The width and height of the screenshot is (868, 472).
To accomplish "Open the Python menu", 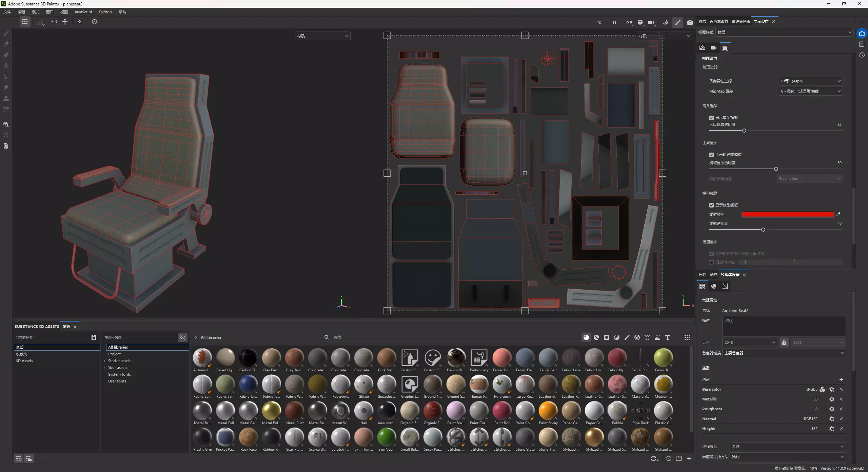I will point(105,12).
